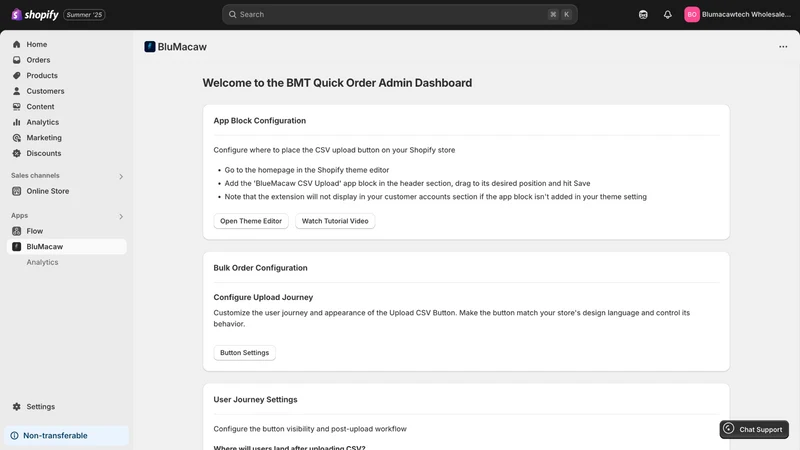Open the Sidekick assistant icon in top bar
Image resolution: width=800 pixels, height=450 pixels.
[643, 14]
